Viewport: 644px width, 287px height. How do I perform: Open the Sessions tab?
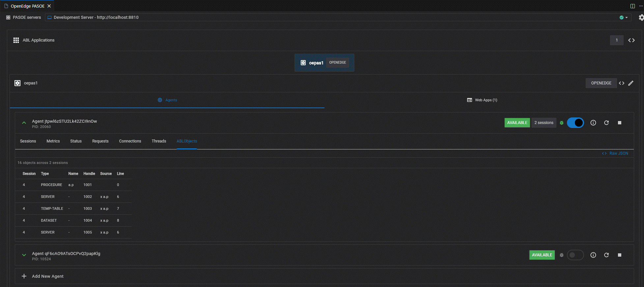tap(28, 141)
